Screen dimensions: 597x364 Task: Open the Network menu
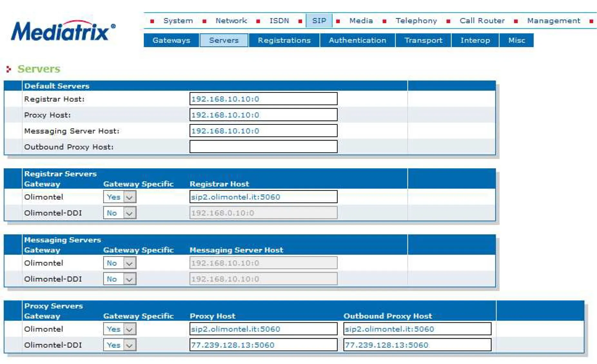[x=231, y=21]
